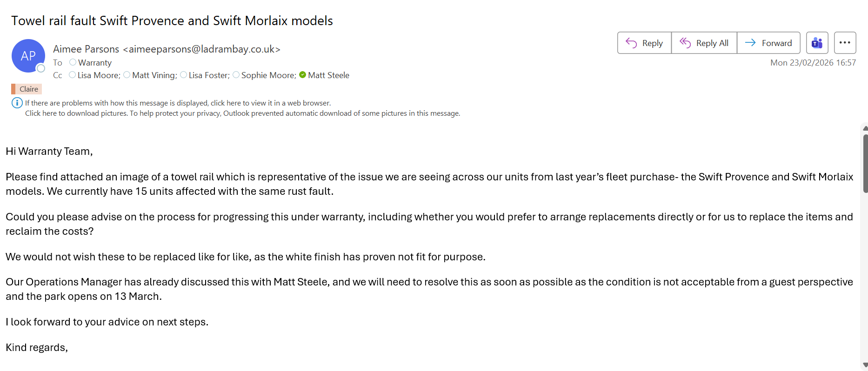
Task: Click view in web browser message
Action: pyautogui.click(x=178, y=103)
